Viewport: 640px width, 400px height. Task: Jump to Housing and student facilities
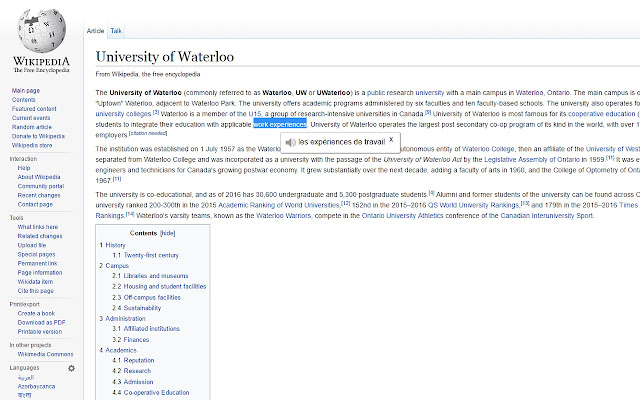click(x=165, y=287)
